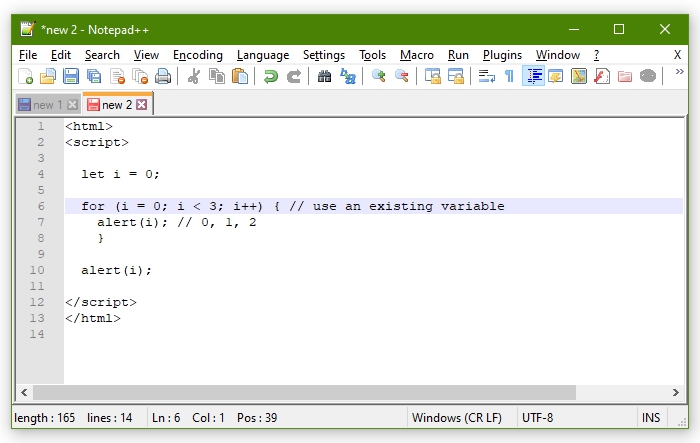700x443 pixels.
Task: Click the length : 165 status text
Action: [45, 418]
